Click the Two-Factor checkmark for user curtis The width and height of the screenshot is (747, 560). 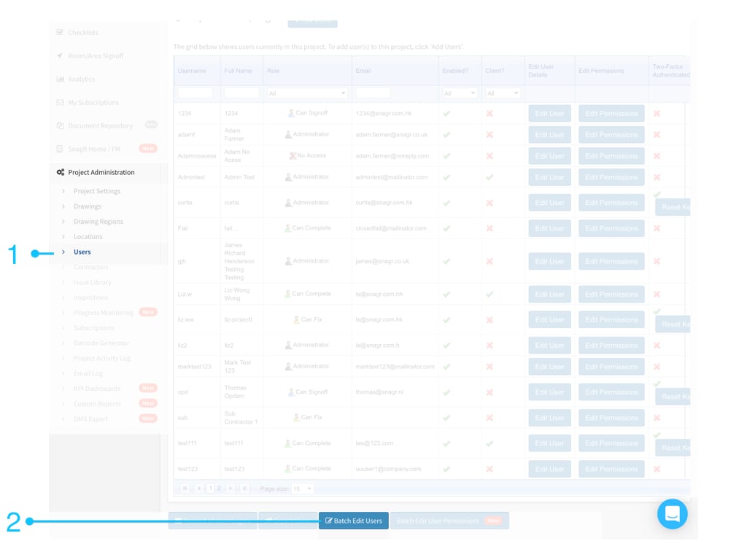657,194
